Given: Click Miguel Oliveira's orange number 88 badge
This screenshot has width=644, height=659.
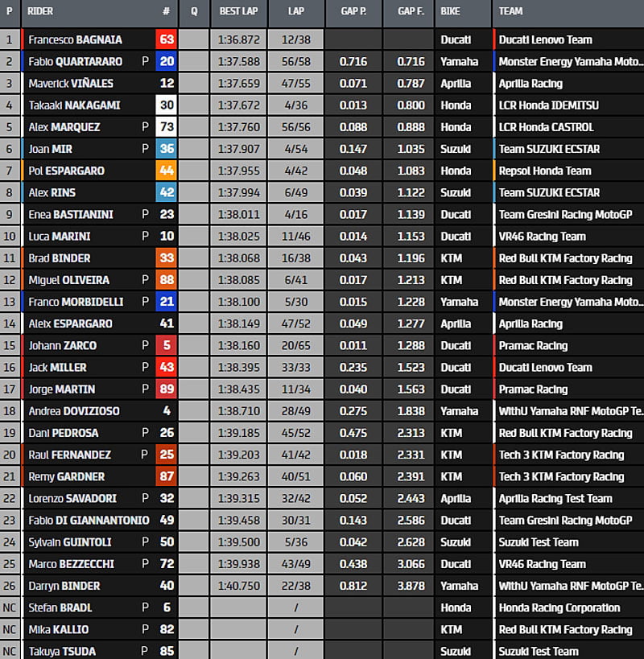Looking at the screenshot, I should click(x=167, y=280).
